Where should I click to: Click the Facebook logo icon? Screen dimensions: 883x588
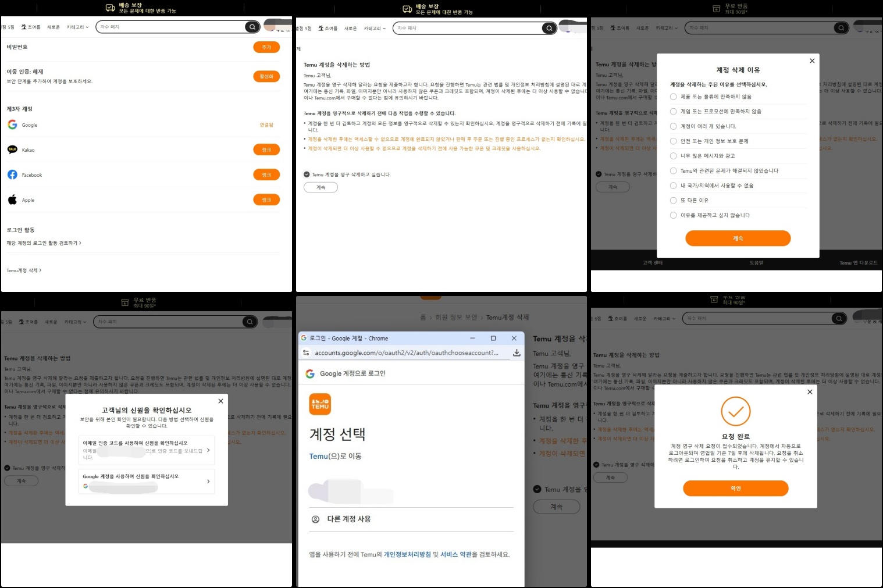coord(12,174)
